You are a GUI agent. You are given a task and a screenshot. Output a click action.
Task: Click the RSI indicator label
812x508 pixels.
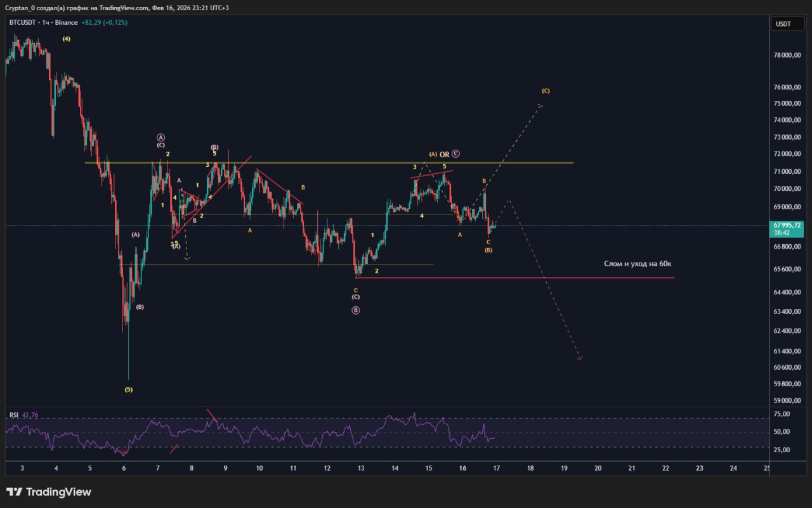[x=14, y=415]
